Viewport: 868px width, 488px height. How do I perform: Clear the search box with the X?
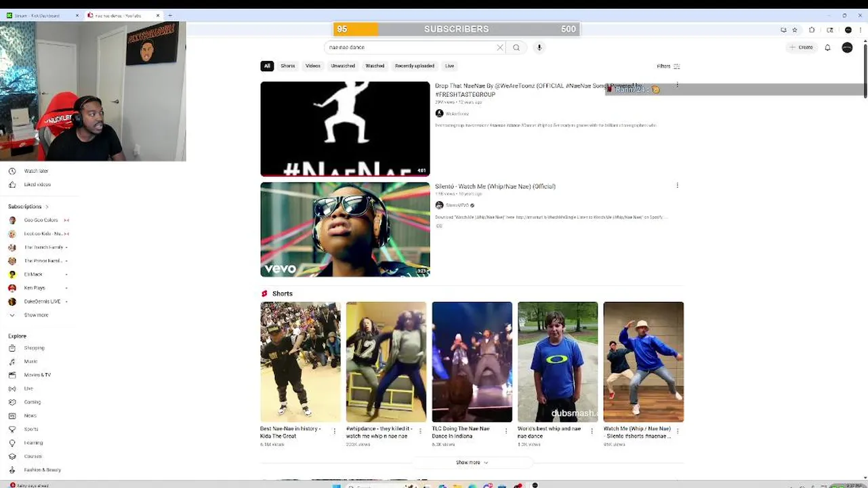tap(500, 47)
